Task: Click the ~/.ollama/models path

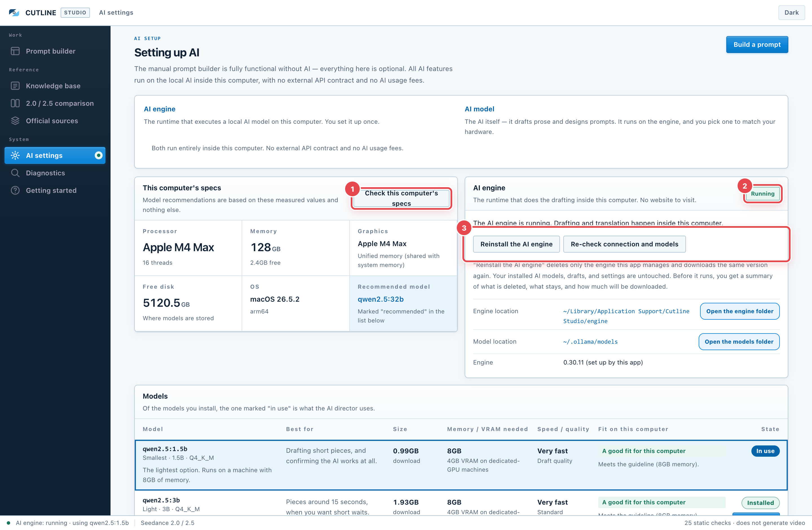Action: point(590,342)
